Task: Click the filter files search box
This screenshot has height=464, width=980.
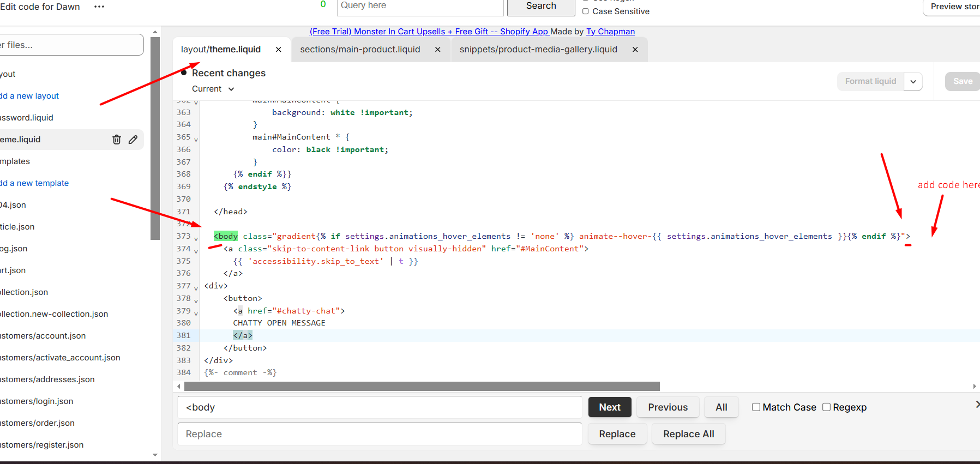Action: point(71,45)
